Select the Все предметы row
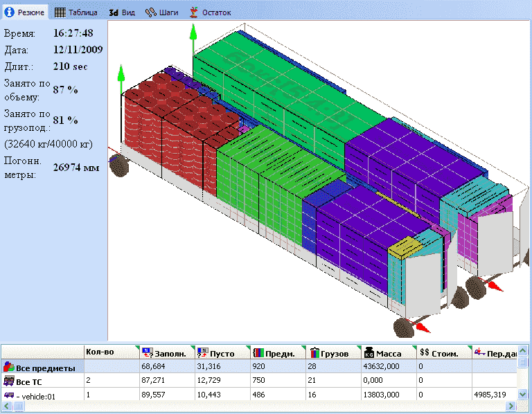This screenshot has height=414, width=532. 42,366
